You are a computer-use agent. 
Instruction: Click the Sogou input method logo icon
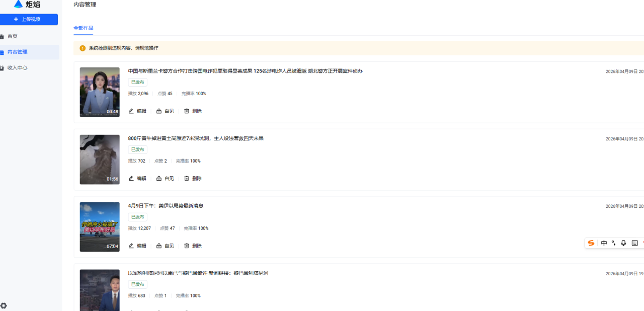pos(591,243)
